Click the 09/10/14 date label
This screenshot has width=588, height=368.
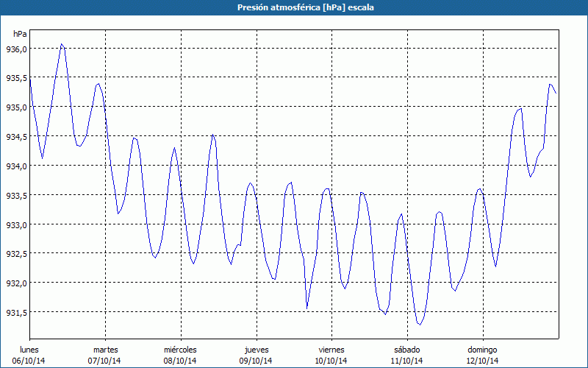(x=256, y=361)
